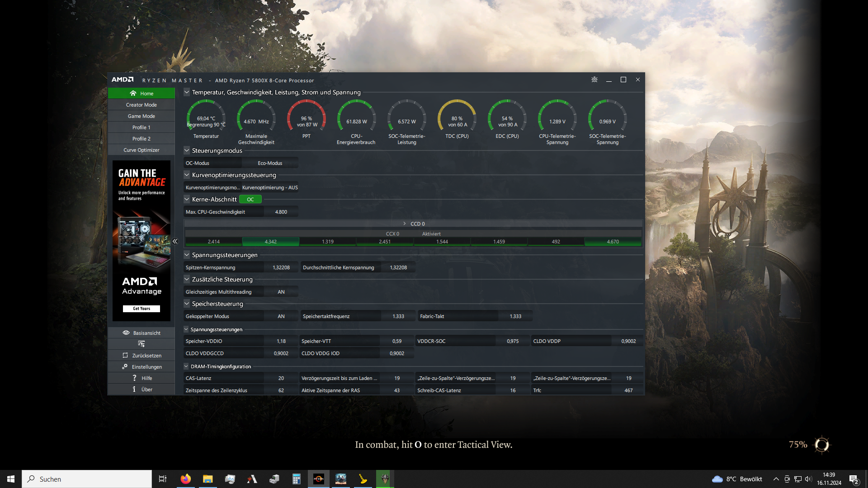The width and height of the screenshot is (868, 488).
Task: Switch to Basisansicht with the eye icon
Action: 126,333
